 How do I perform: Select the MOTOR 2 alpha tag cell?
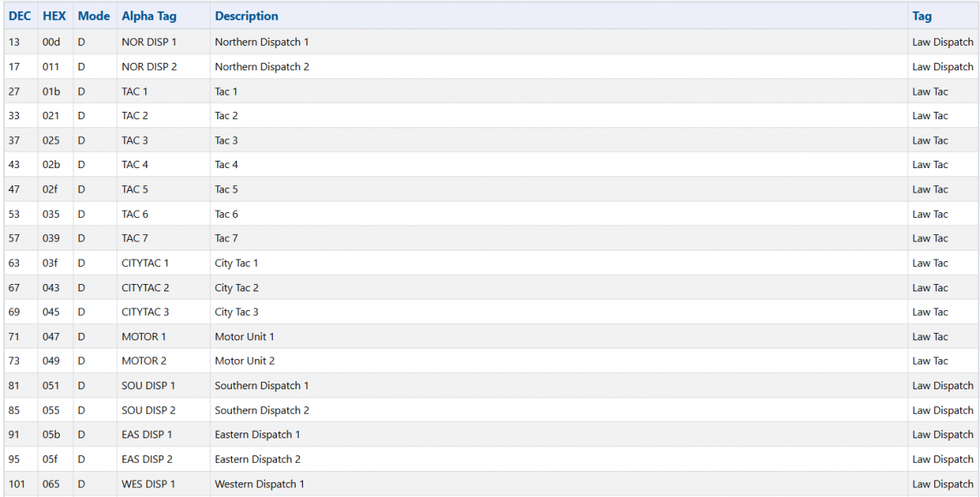point(163,361)
